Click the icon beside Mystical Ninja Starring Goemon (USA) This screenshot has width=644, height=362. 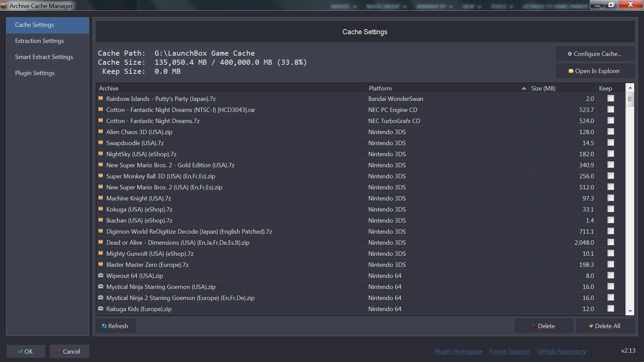[101, 286]
